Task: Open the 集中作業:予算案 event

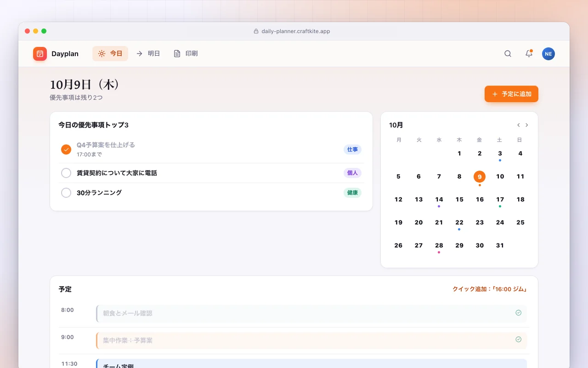Action: coord(311,340)
